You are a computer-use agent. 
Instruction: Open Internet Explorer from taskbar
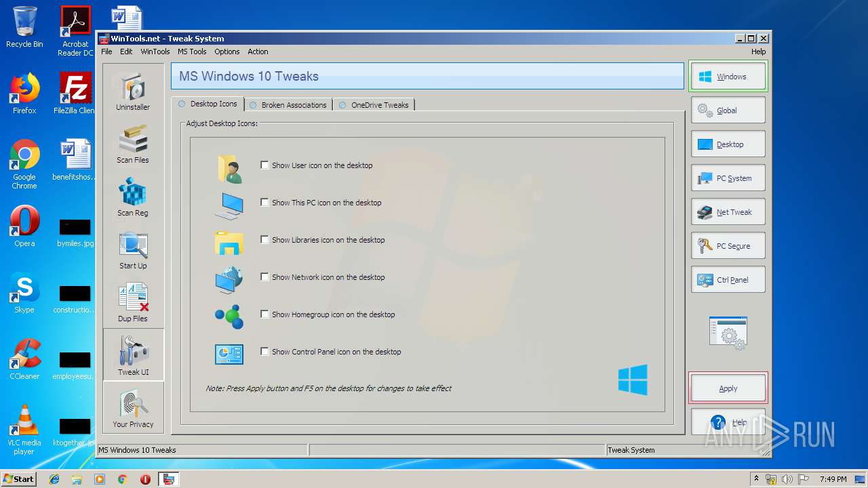(54, 479)
